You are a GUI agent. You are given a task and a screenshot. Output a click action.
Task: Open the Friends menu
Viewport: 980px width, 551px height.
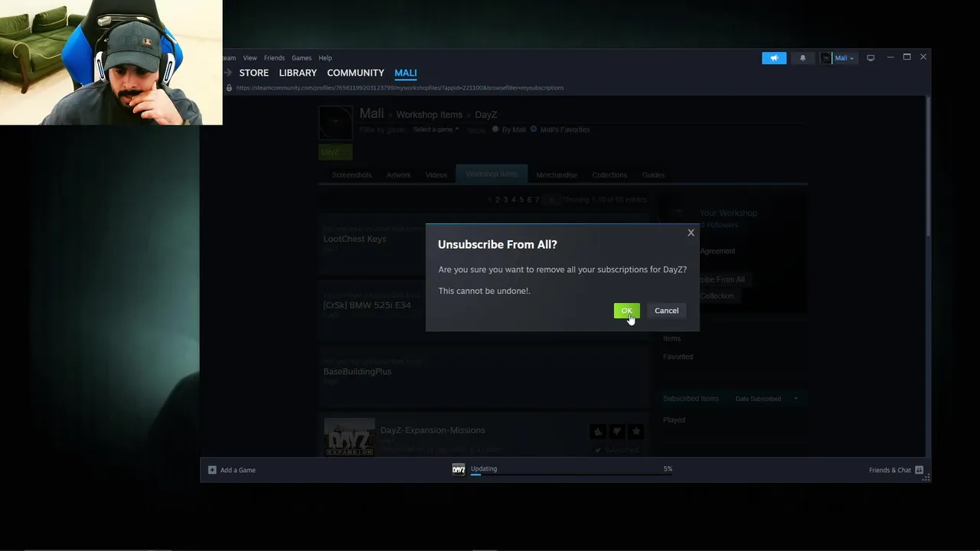[x=274, y=58]
